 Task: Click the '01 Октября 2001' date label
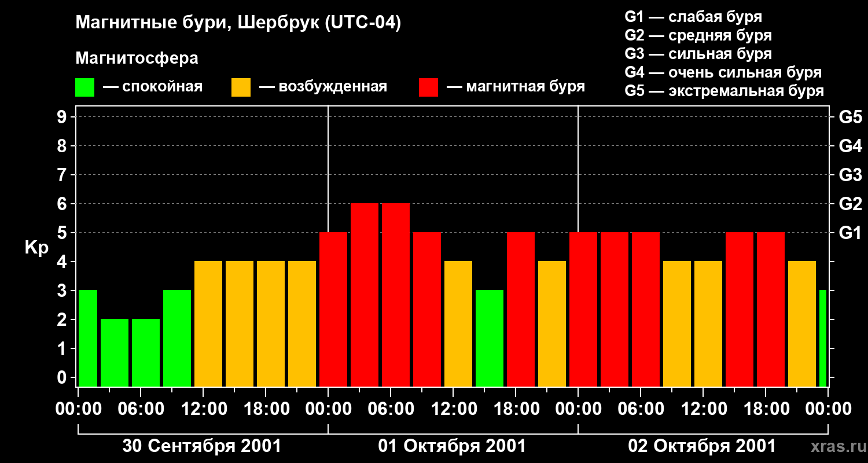click(452, 446)
